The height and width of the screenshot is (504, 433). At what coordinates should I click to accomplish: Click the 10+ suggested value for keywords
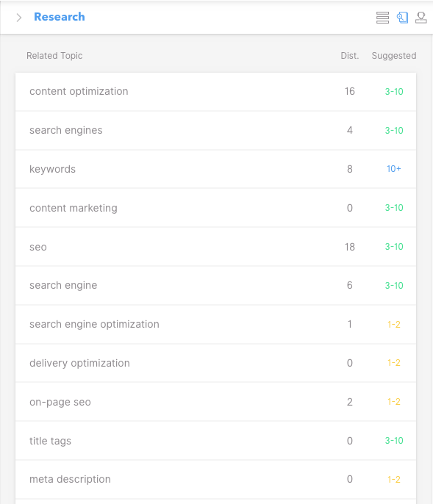pyautogui.click(x=394, y=169)
